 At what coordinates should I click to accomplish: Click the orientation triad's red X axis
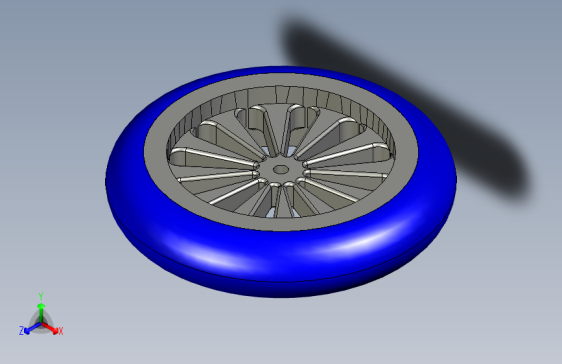[x=51, y=328]
